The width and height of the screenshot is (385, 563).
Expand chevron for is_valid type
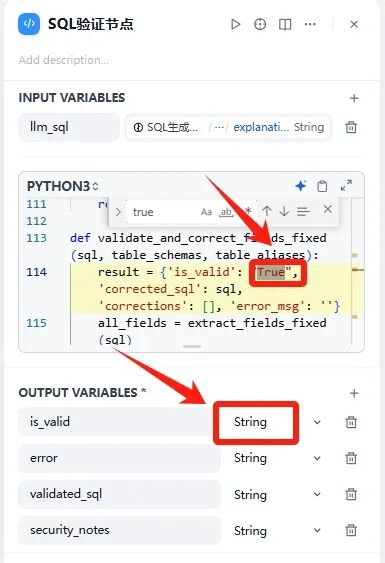point(317,422)
